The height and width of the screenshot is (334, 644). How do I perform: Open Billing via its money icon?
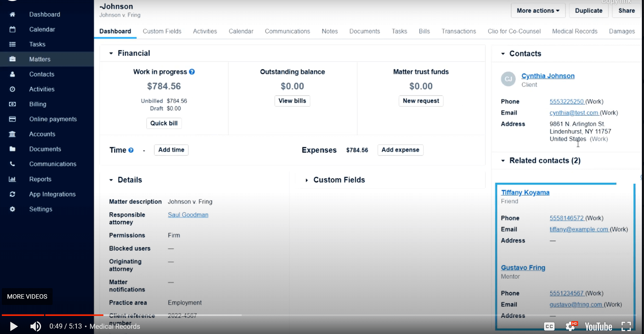[12, 104]
